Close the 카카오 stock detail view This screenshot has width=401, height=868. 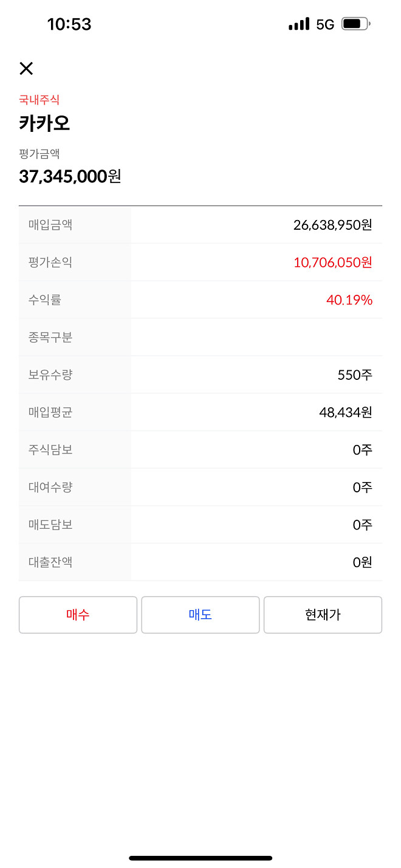26,69
